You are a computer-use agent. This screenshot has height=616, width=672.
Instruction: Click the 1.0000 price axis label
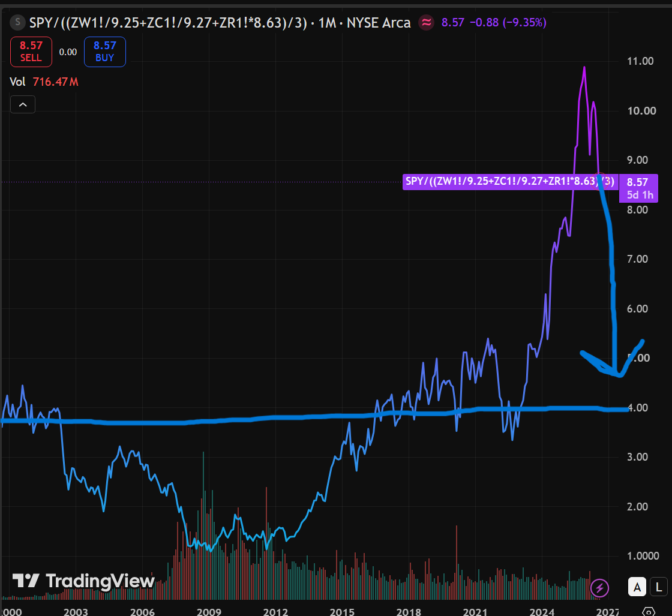(643, 556)
